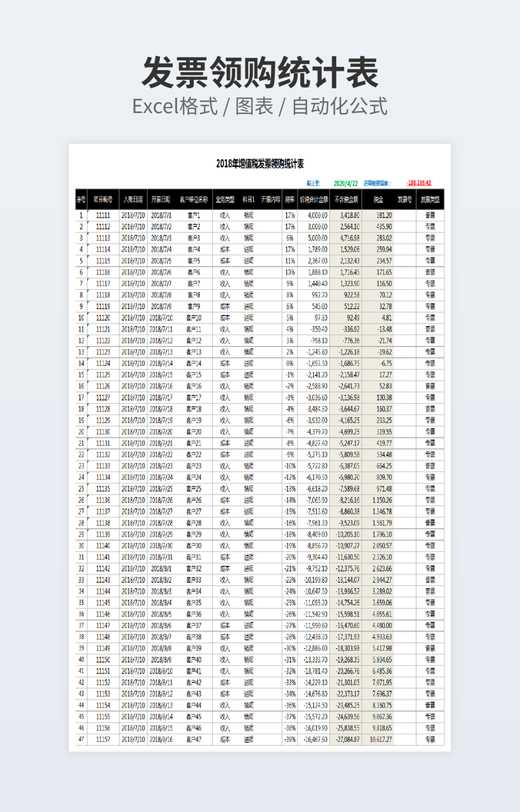Image resolution: width=520 pixels, height=812 pixels.
Task: Click the 入账日期 column header
Action: [132, 199]
